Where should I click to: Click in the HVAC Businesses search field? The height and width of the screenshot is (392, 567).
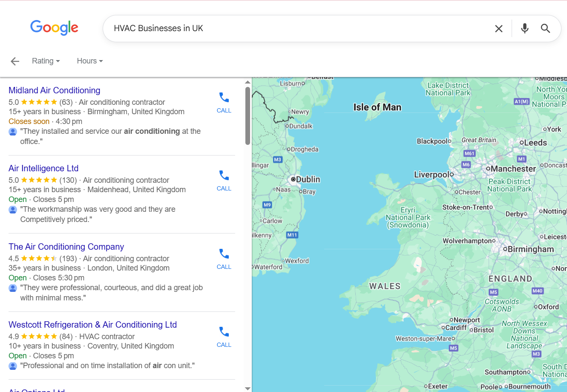click(x=298, y=29)
